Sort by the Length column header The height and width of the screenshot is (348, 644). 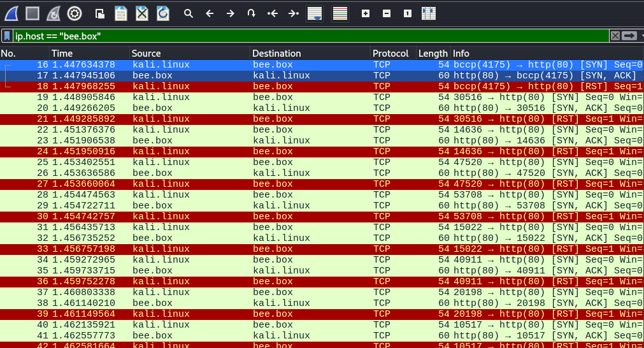click(x=433, y=54)
